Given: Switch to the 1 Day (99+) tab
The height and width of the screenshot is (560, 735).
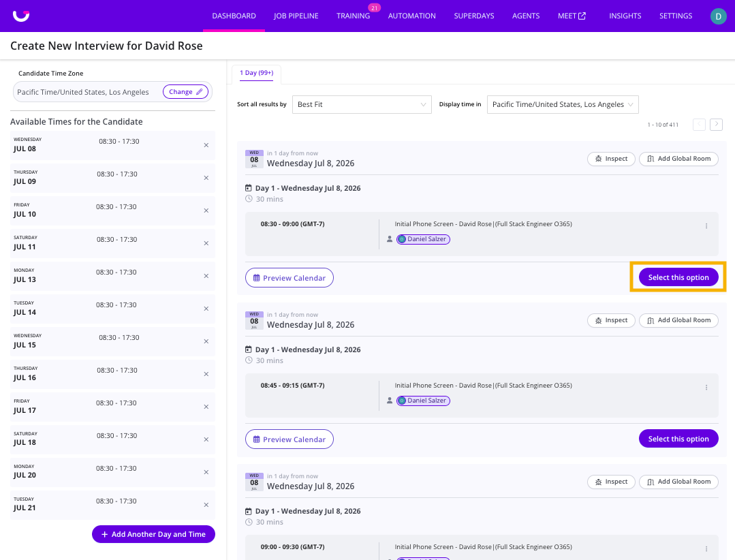Looking at the screenshot, I should tap(256, 73).
